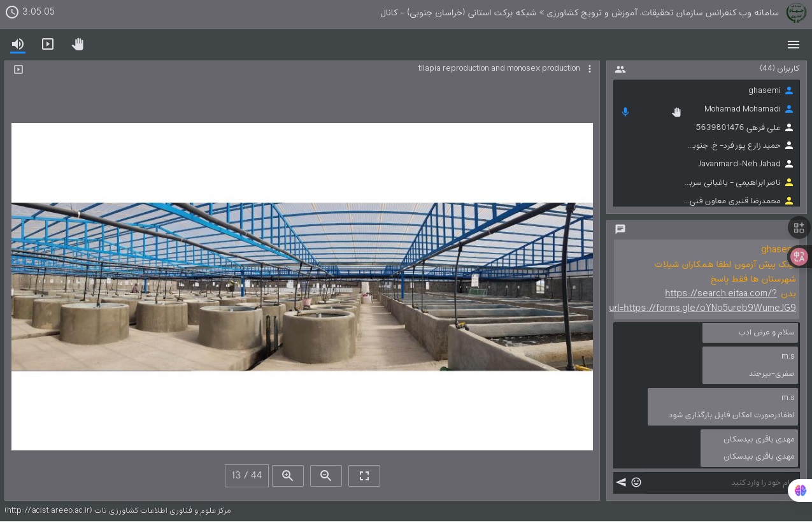The image size is (812, 523).
Task: Toggle the speaker audio icon
Action: click(x=18, y=44)
